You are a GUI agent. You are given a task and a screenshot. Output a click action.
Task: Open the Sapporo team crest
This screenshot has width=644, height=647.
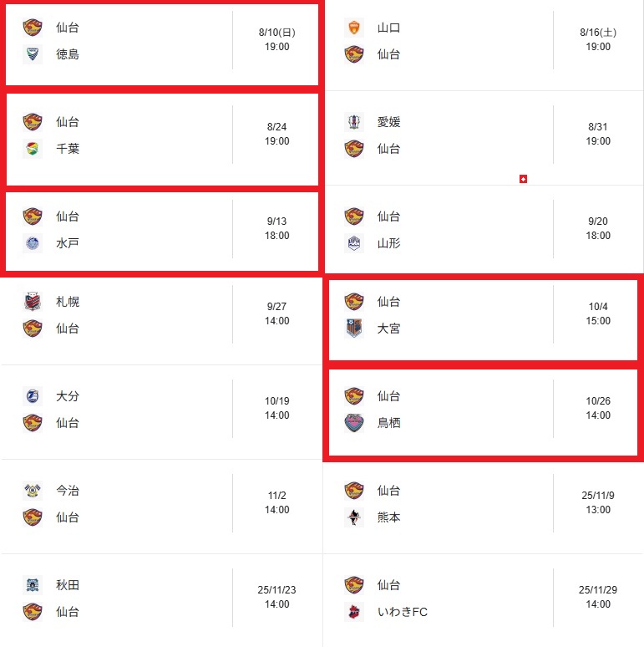click(x=33, y=302)
